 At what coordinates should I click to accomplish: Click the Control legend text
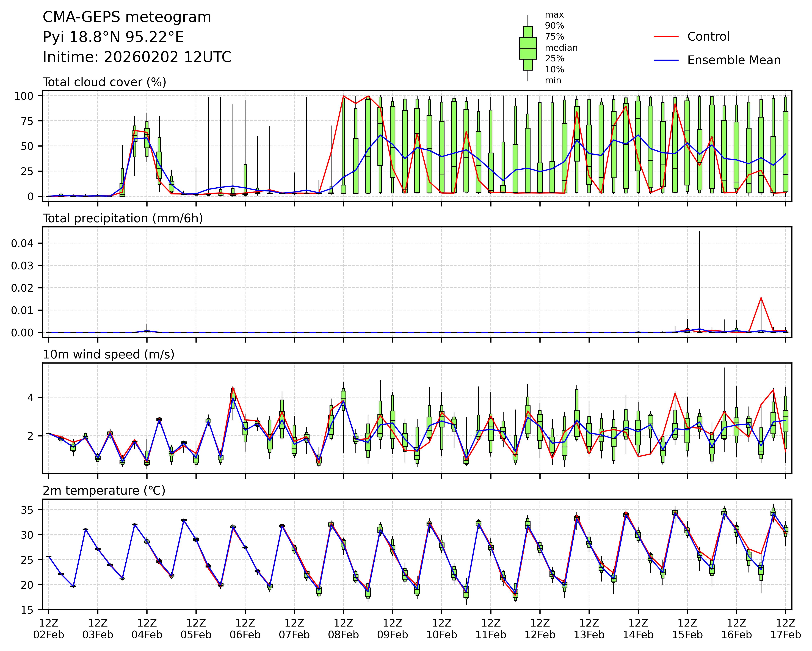[x=708, y=37]
